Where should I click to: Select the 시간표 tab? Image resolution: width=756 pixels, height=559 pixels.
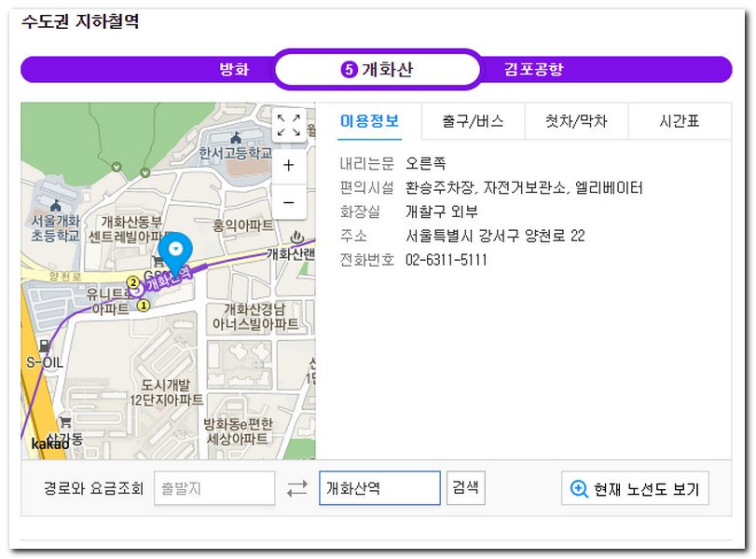pyautogui.click(x=680, y=121)
